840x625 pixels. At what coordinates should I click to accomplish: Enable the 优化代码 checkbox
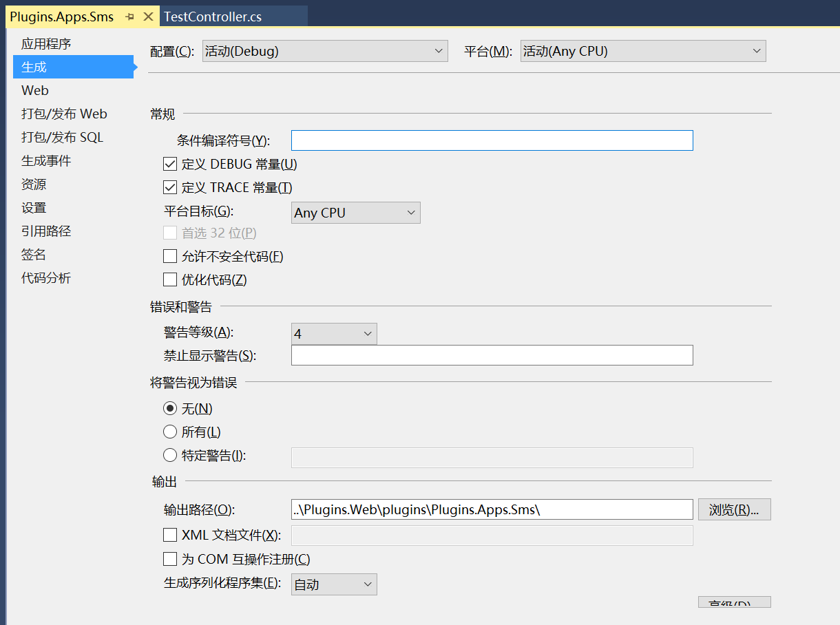coord(170,280)
